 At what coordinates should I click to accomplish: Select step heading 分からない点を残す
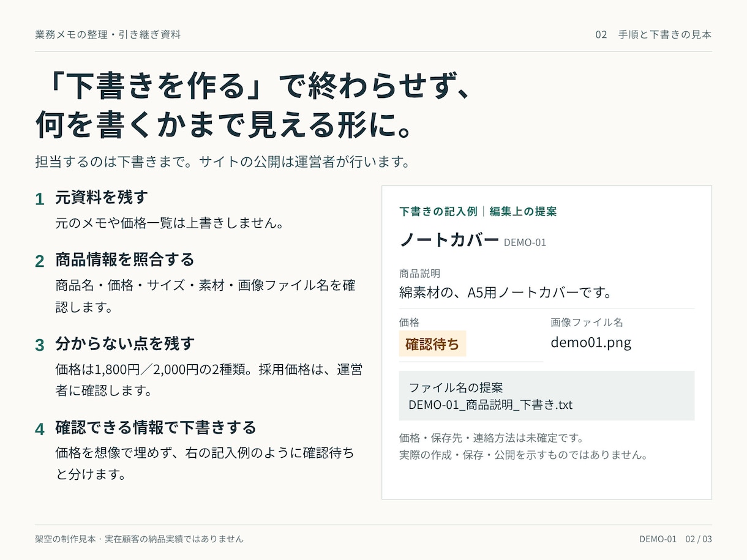click(x=125, y=343)
